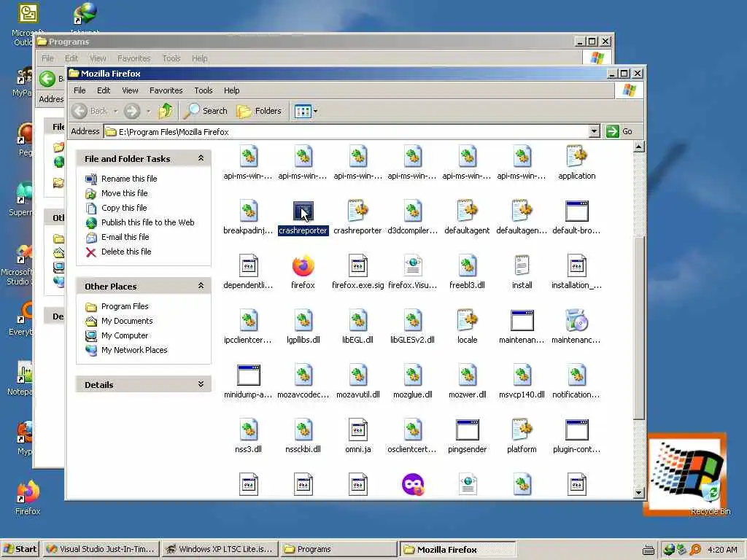This screenshot has width=747, height=560.
Task: Go to My Documents in Other Places
Action: [127, 321]
